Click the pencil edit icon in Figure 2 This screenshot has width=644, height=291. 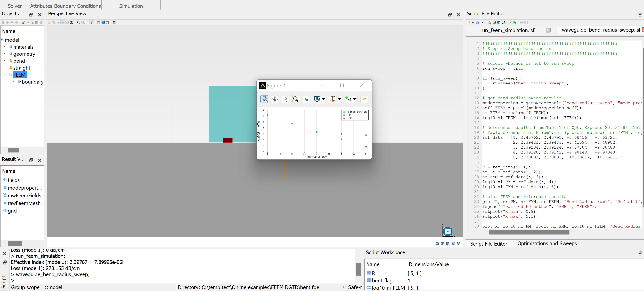pyautogui.click(x=364, y=99)
